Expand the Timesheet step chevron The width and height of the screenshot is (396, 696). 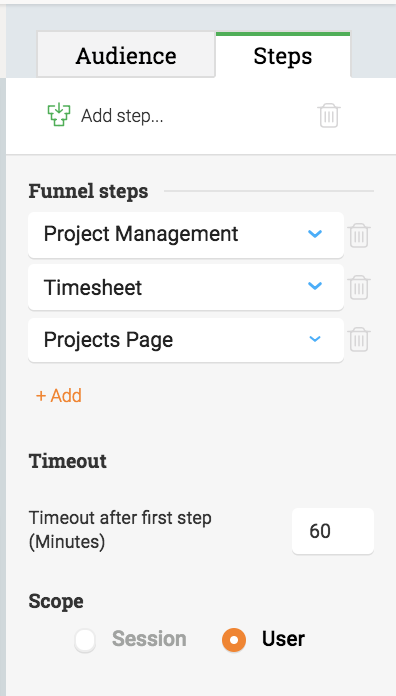pos(315,286)
